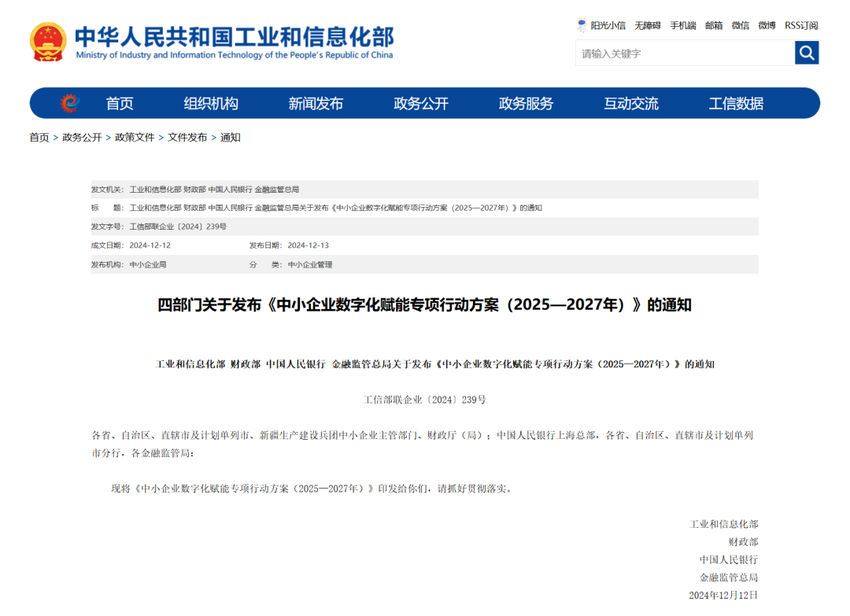Switch to the 新闻发布 navigation tab

tap(315, 103)
